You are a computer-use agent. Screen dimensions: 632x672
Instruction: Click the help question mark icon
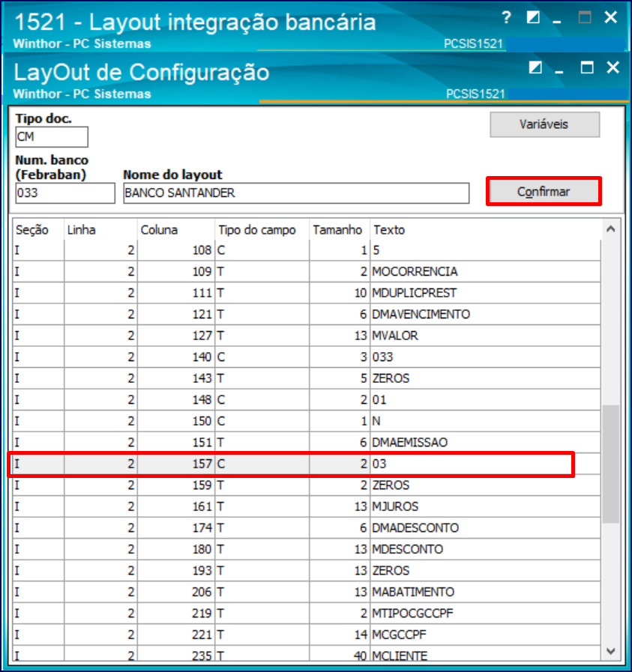tap(506, 17)
